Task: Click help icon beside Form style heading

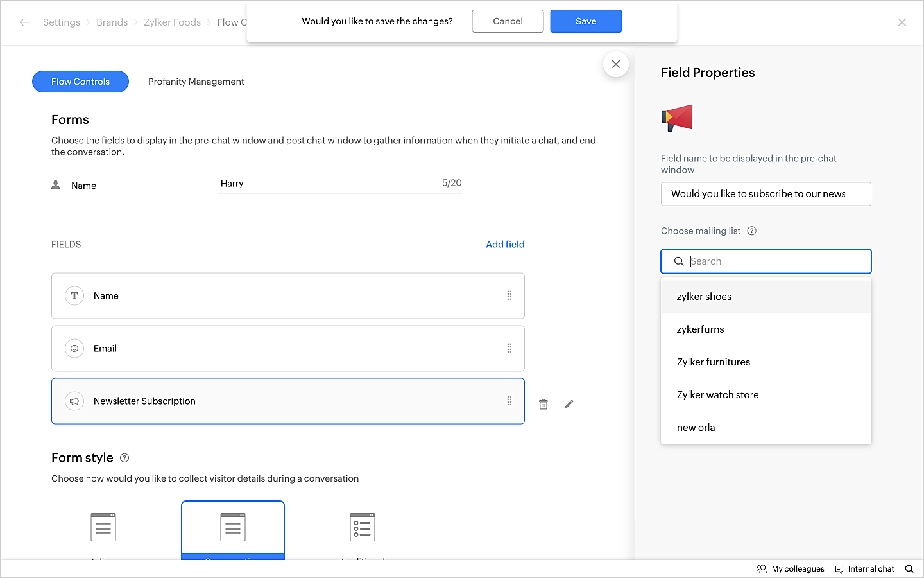Action: tap(124, 458)
